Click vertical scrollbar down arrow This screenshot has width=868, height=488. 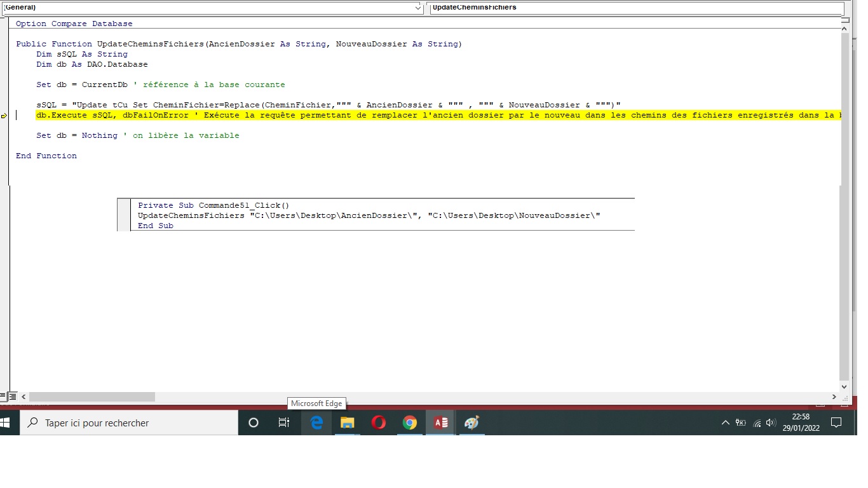[844, 386]
